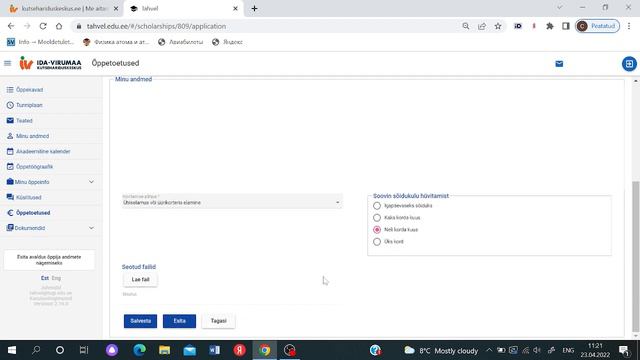This screenshot has height=360, width=640.
Task: Click the page vertical scrollbar thumb
Action: (x=636, y=256)
